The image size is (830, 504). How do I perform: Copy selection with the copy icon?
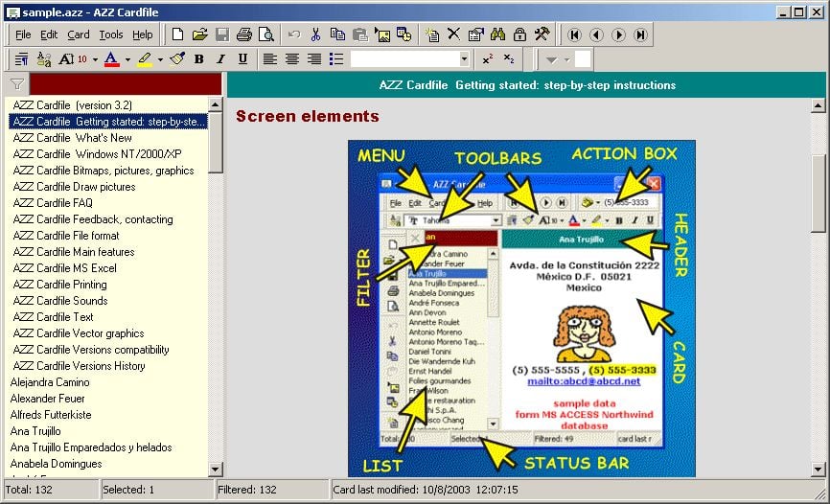tap(337, 34)
